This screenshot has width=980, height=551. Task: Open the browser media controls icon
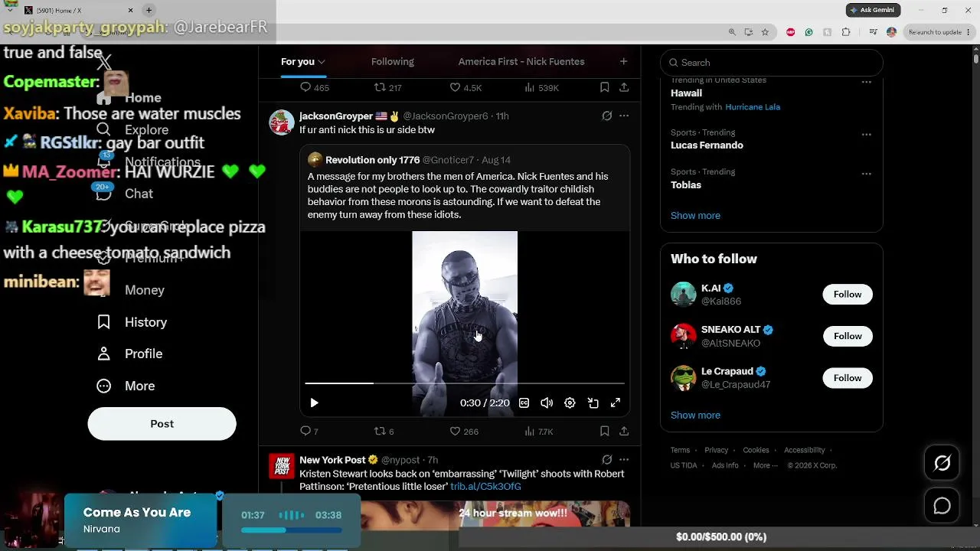click(873, 32)
